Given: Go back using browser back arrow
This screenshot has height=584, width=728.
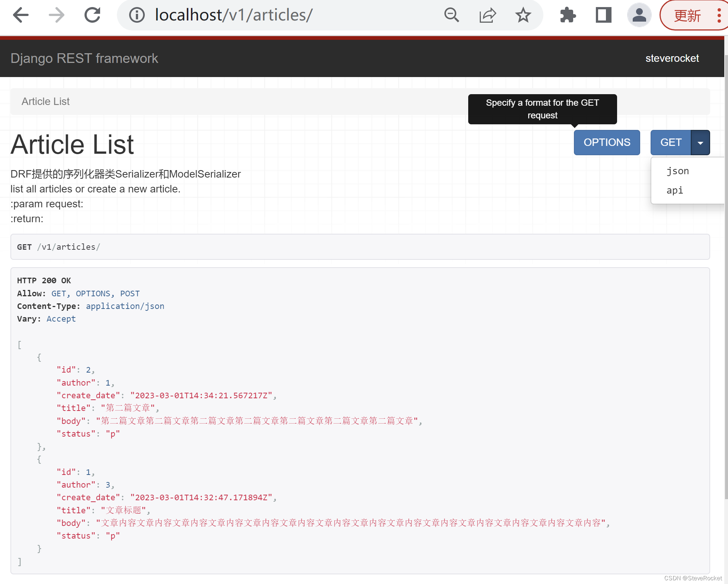Looking at the screenshot, I should 21,15.
